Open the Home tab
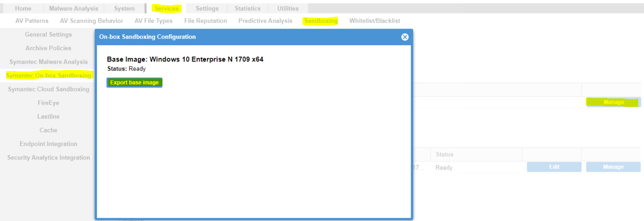Screen dimensions: 644x221 [23, 8]
